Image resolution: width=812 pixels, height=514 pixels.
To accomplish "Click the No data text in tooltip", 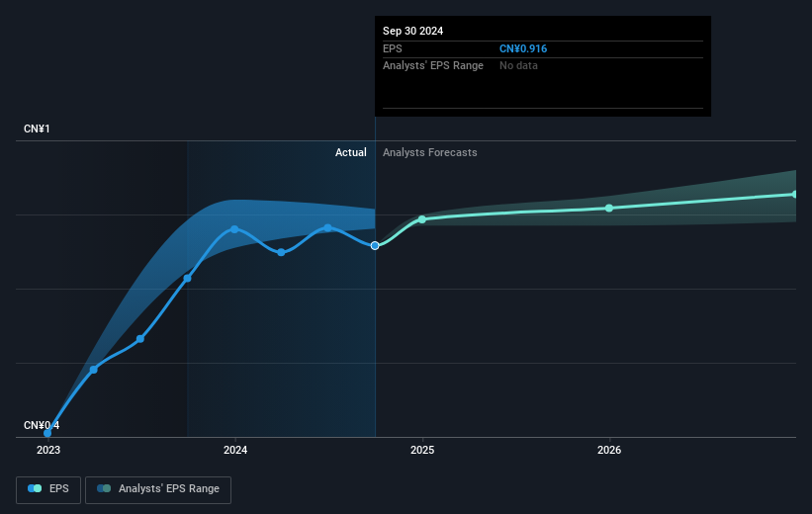I will (x=518, y=66).
